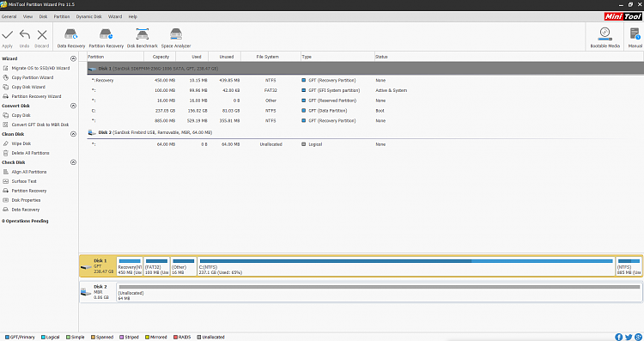644x341 pixels.
Task: Open the Help menu
Action: 132,17
